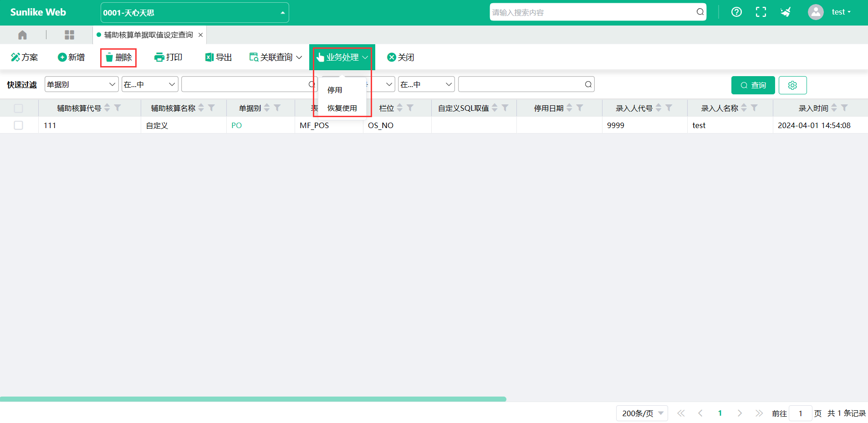Image resolution: width=868 pixels, height=423 pixels.
Task: Sort by 停用日期 column
Action: point(569,108)
